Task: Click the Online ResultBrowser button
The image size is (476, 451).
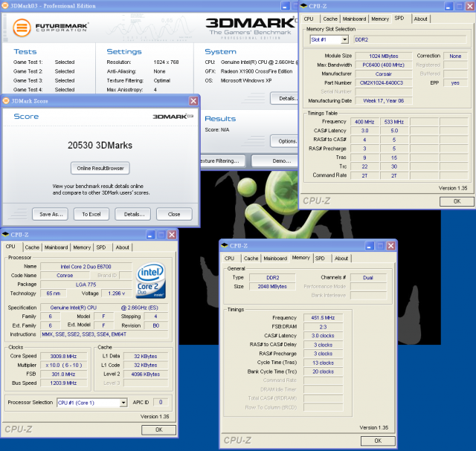Action: click(100, 168)
